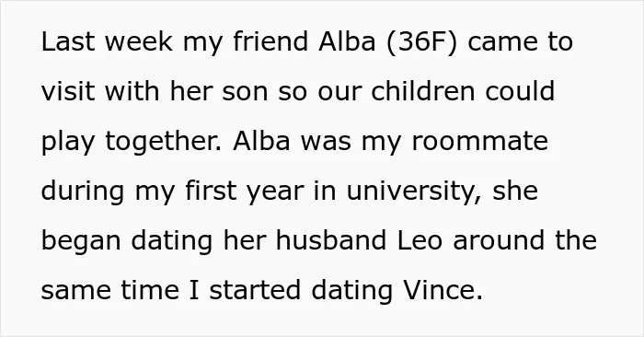Click the word "visit" on second line
Viewport: 644px width, 337px height.
68,91
